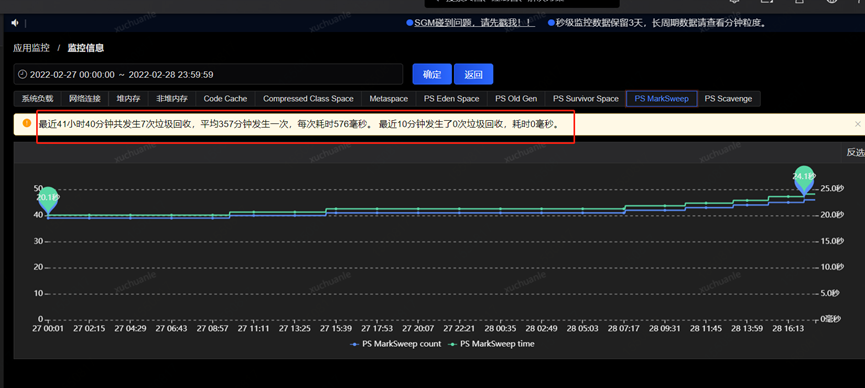
Task: Select the 堆内存 tab
Action: pyautogui.click(x=129, y=99)
